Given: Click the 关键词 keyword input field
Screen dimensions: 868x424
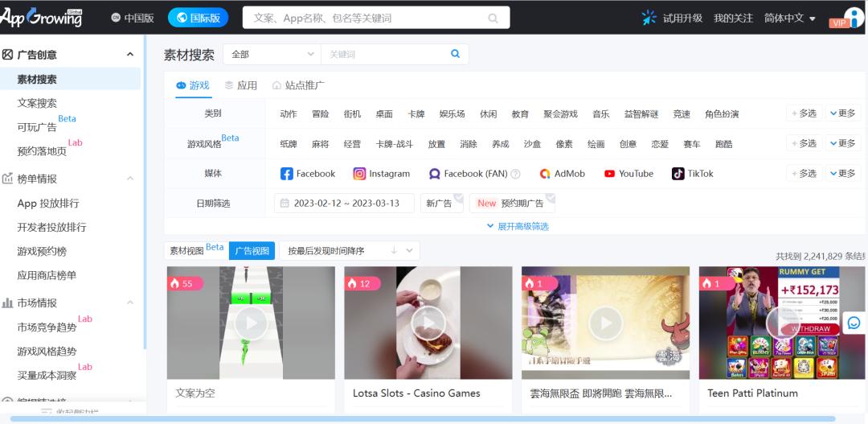Looking at the screenshot, I should (385, 55).
